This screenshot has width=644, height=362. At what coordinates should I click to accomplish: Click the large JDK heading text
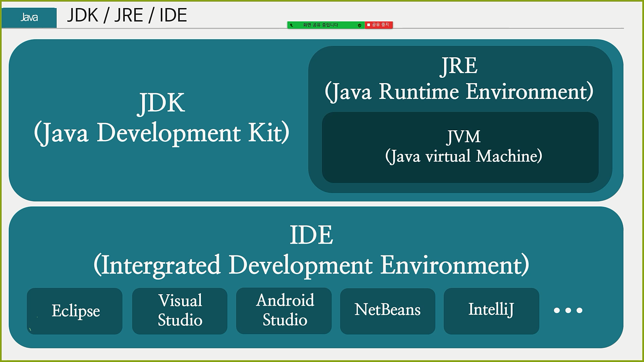click(x=161, y=103)
